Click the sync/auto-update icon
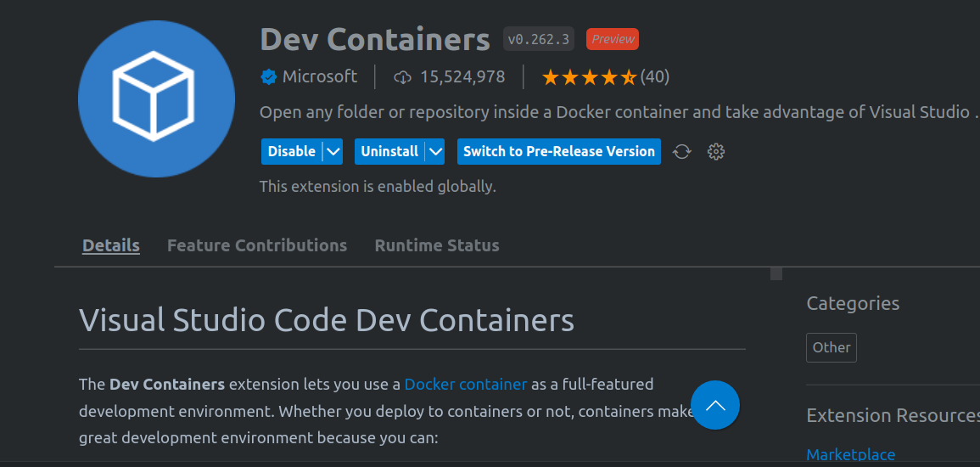This screenshot has height=467, width=980. 681,152
